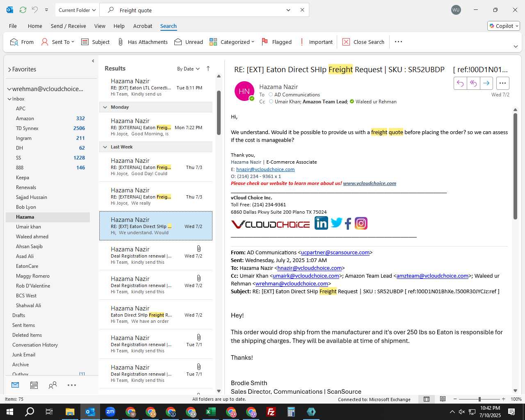Collapse the wrehman@vcloudchoice account tree
Viewport: 525px width, 420px height.
(9, 89)
